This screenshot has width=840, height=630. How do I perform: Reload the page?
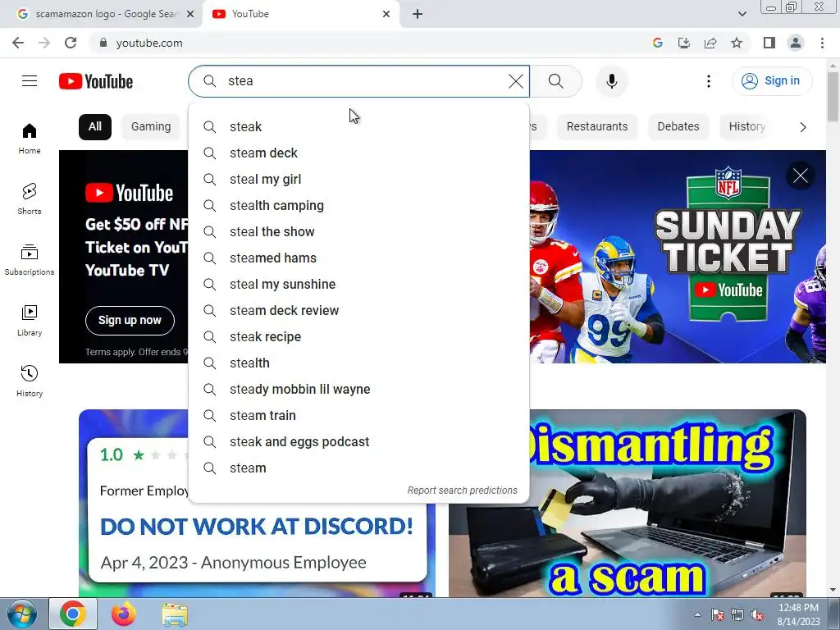click(x=71, y=43)
